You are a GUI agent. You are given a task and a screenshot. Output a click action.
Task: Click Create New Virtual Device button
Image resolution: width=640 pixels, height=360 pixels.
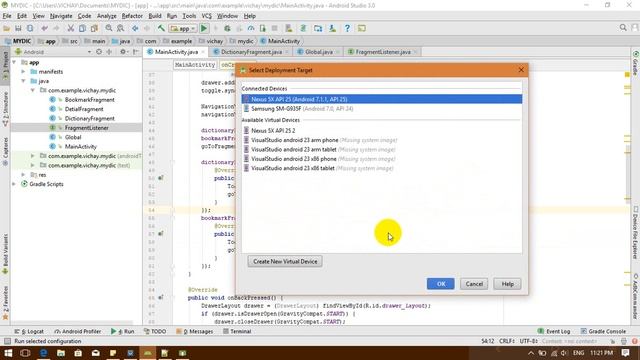click(285, 261)
